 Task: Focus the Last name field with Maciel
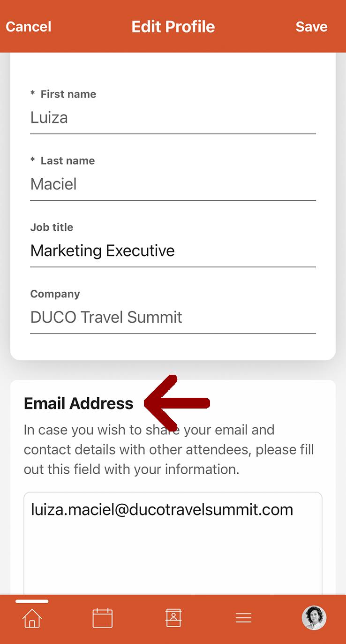173,184
